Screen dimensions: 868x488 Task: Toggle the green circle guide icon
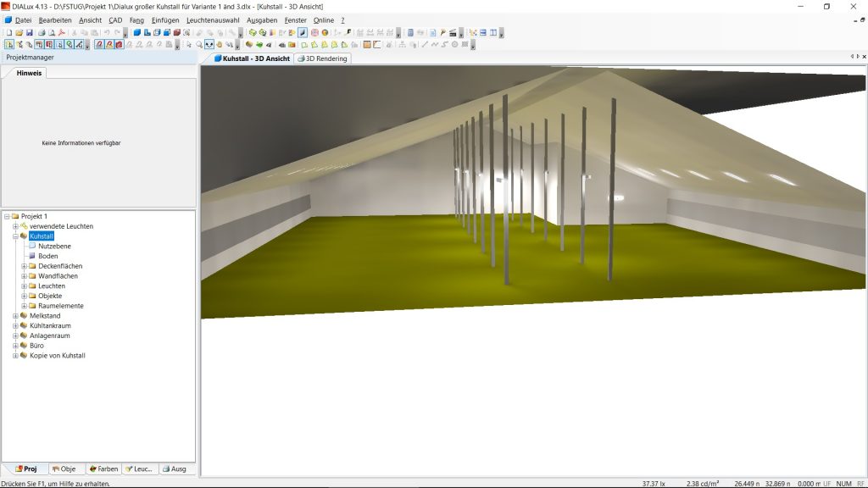click(70, 44)
